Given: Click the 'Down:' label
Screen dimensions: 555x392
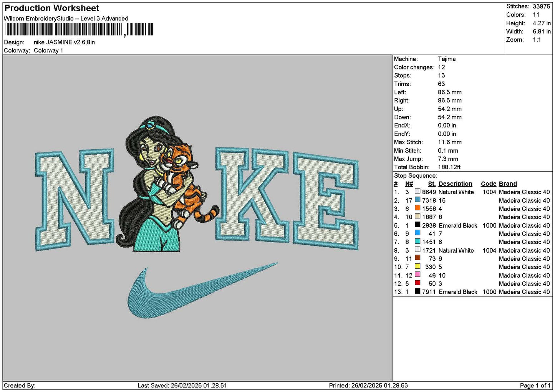Looking at the screenshot, I should click(402, 117).
